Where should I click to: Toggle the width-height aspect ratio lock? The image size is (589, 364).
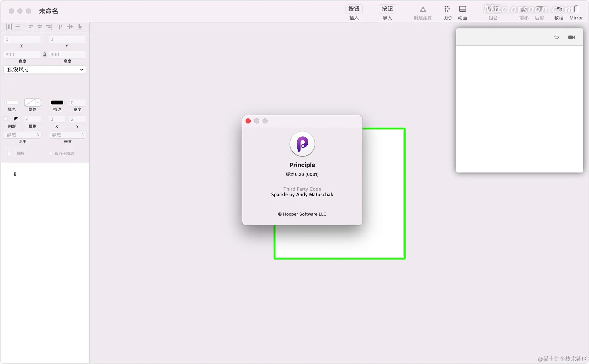(x=45, y=55)
